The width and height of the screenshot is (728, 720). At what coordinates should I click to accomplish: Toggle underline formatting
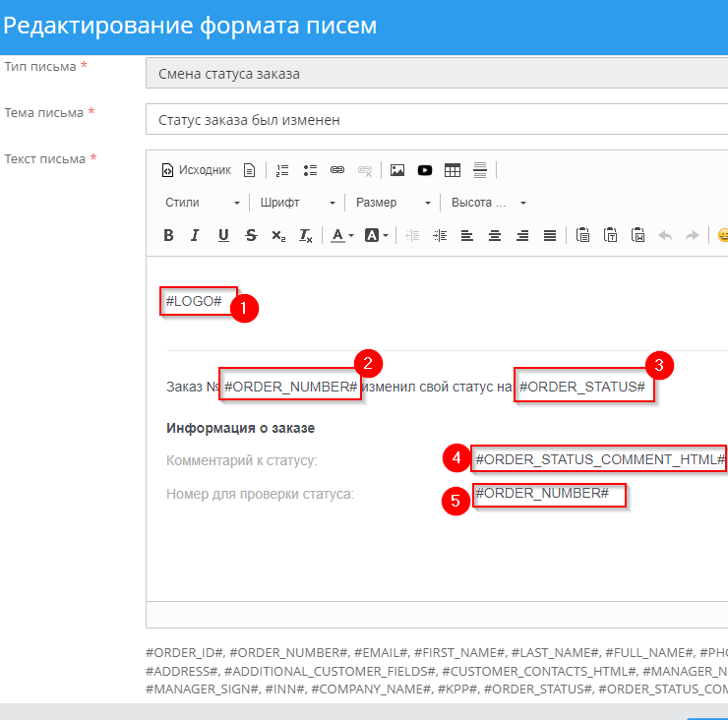(223, 235)
